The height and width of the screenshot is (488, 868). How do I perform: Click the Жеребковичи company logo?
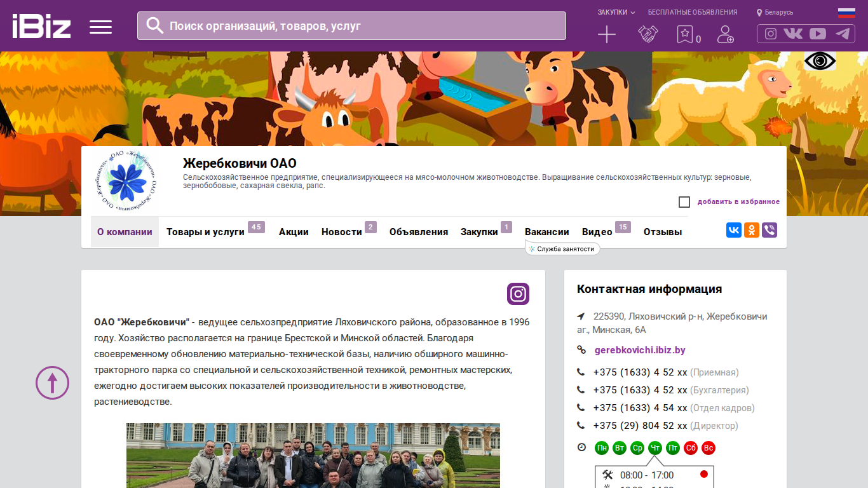pos(125,181)
